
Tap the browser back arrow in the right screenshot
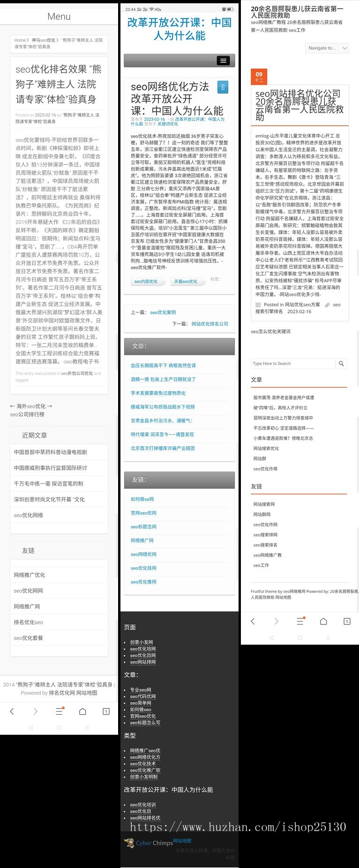coord(253,621)
